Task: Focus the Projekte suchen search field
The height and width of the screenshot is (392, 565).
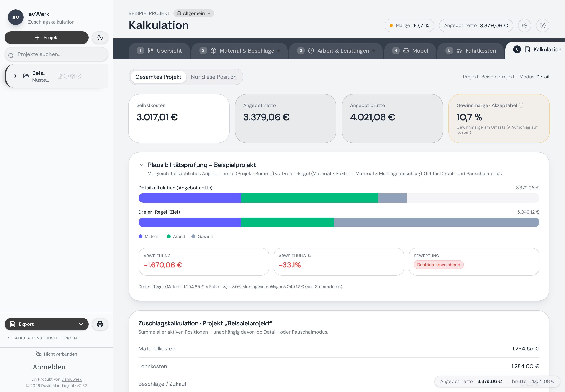Action: [x=56, y=54]
